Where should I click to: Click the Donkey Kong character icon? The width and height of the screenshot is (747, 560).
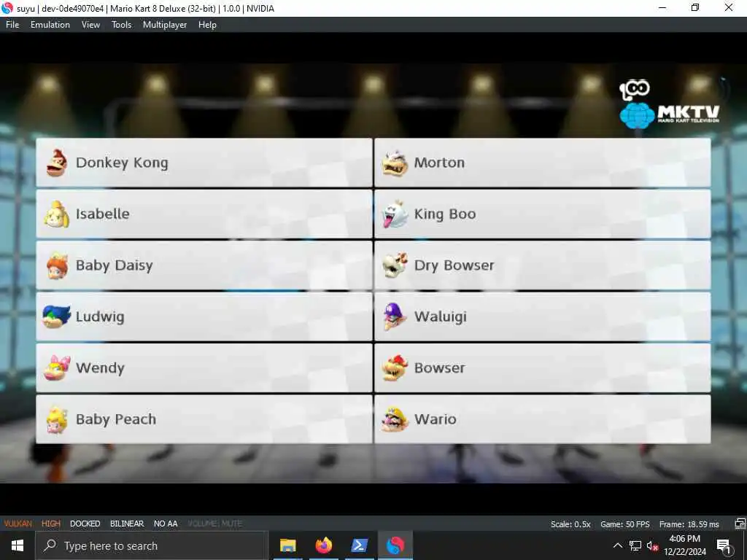tap(56, 163)
